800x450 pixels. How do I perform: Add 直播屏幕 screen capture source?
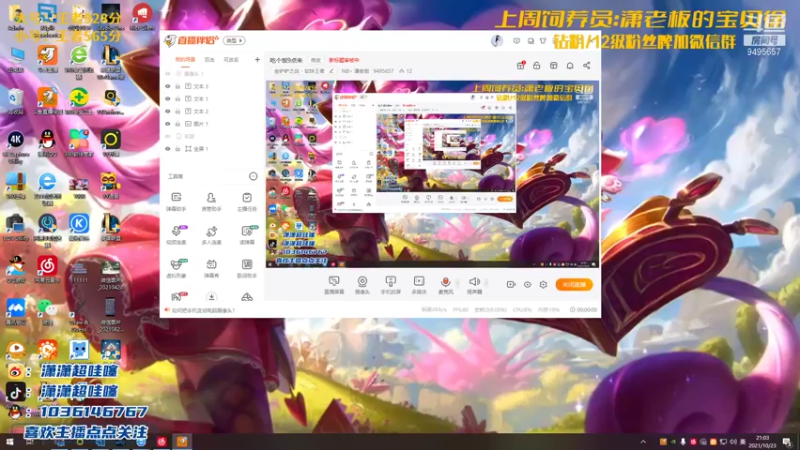[334, 285]
